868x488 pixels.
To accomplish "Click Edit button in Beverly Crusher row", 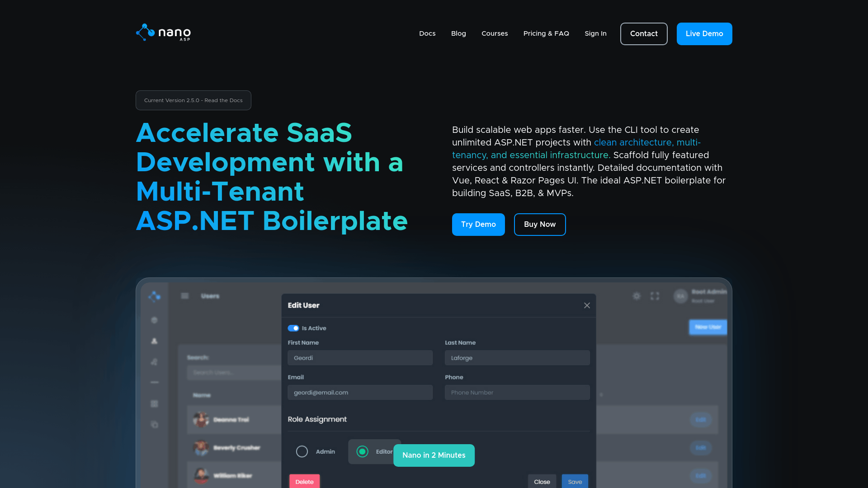I will coord(701,448).
